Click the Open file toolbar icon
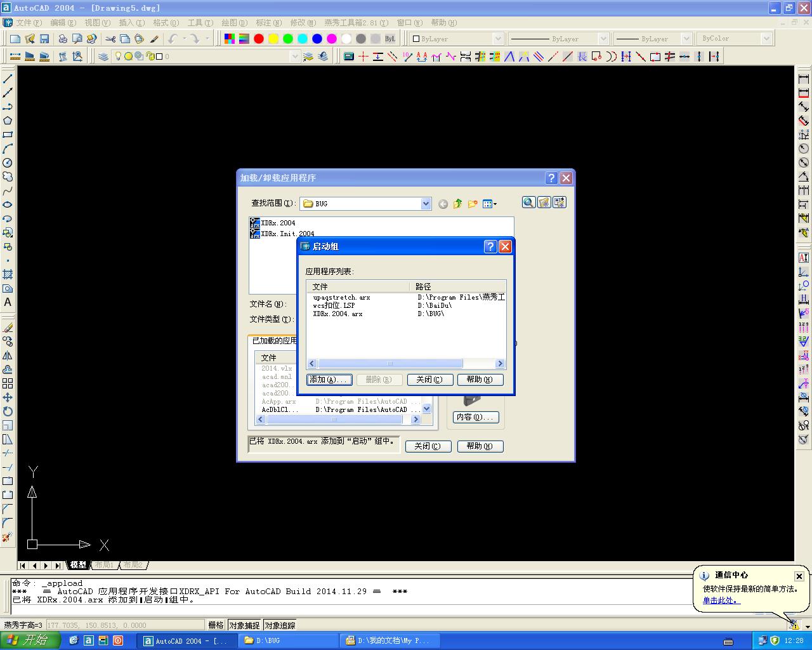The image size is (812, 650). pyautogui.click(x=30, y=39)
